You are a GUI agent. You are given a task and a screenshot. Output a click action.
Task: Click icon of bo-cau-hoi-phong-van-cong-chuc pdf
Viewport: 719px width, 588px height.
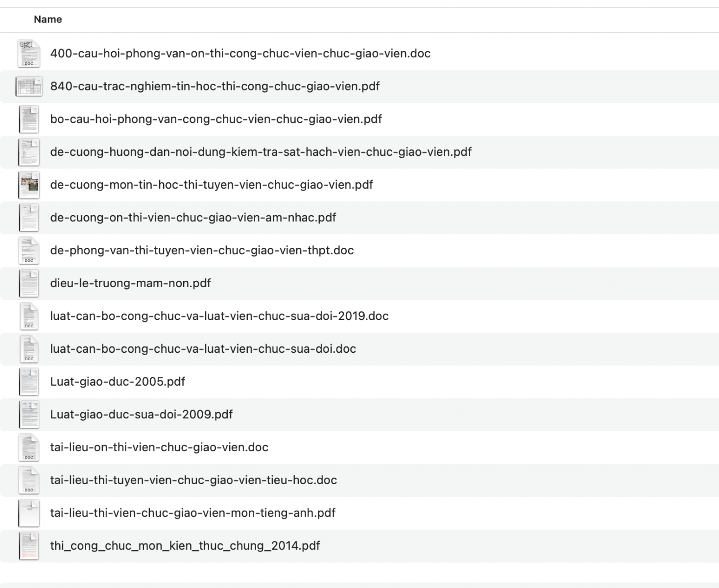[x=29, y=119]
